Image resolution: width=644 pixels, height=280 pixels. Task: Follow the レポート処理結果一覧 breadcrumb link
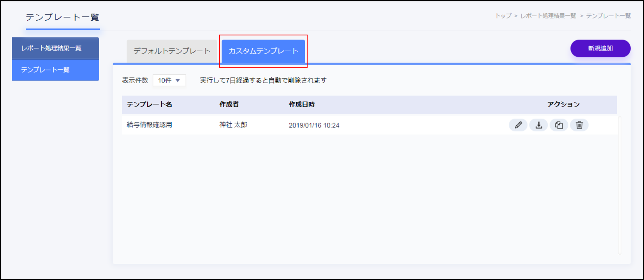548,16
